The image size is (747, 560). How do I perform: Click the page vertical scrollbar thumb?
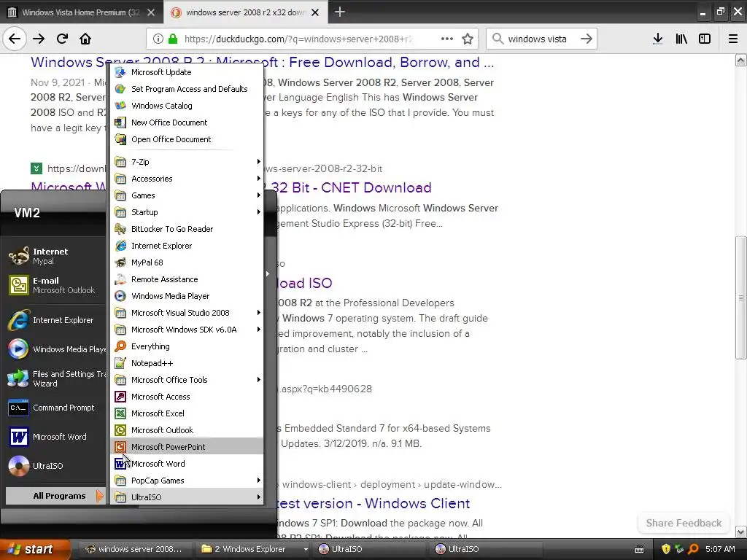click(x=740, y=297)
